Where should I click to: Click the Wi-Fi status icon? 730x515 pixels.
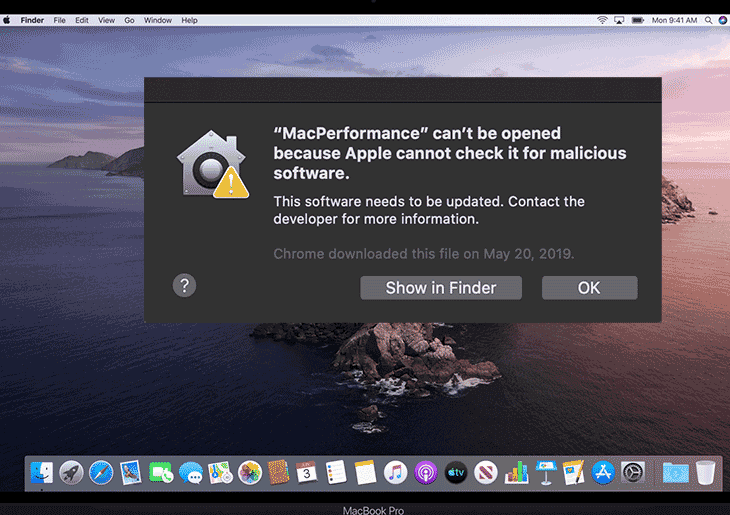click(602, 20)
